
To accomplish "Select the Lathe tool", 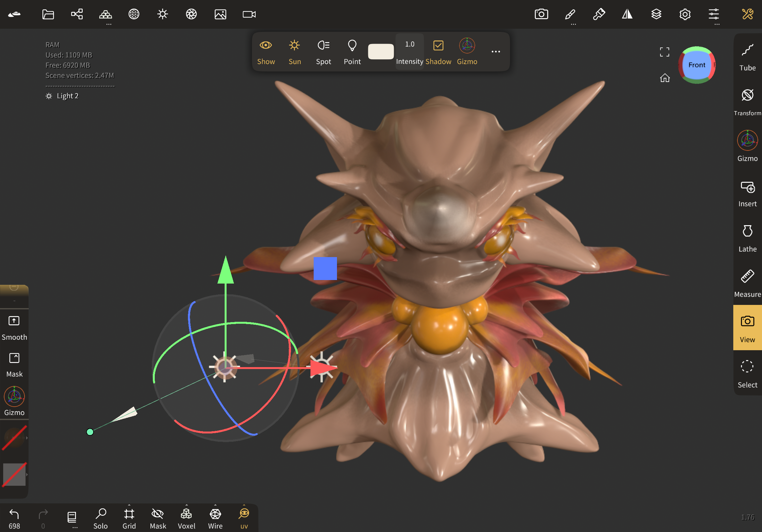I will (x=747, y=239).
